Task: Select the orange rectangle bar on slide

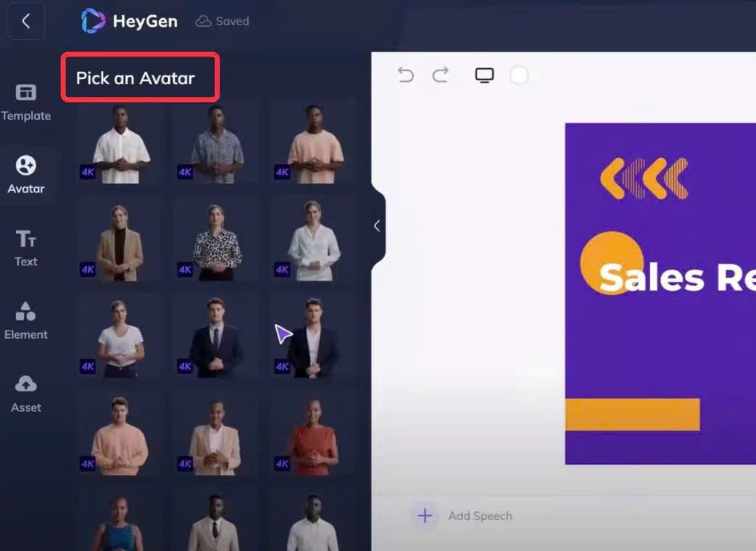Action: (633, 415)
